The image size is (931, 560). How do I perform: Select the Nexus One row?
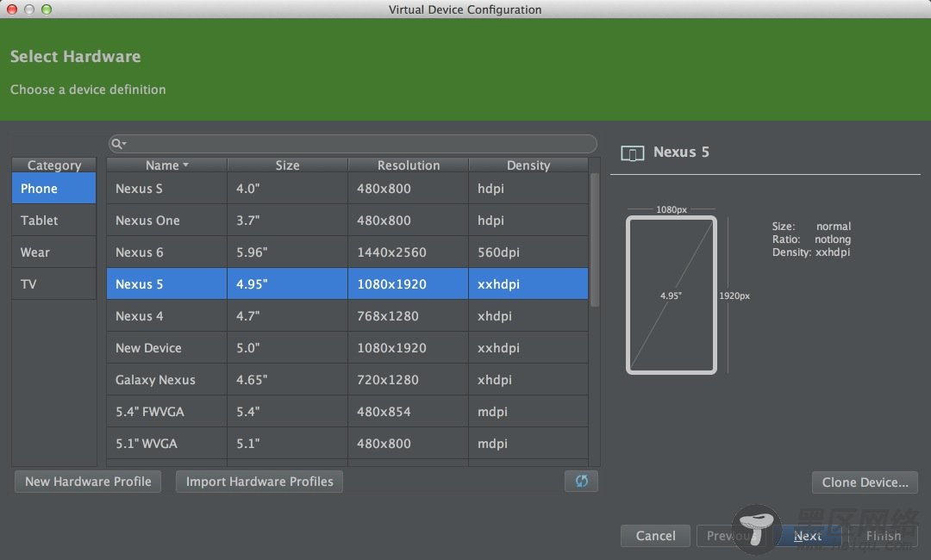[347, 221]
